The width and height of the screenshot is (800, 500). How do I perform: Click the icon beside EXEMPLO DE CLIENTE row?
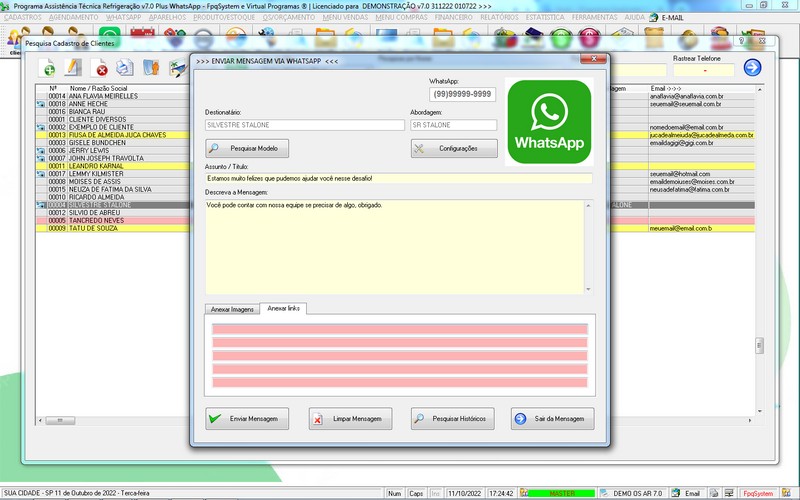pyautogui.click(x=41, y=128)
